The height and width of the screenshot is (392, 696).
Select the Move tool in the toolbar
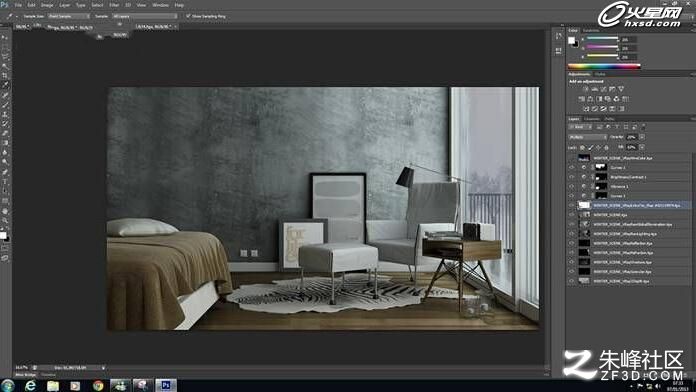point(4,37)
